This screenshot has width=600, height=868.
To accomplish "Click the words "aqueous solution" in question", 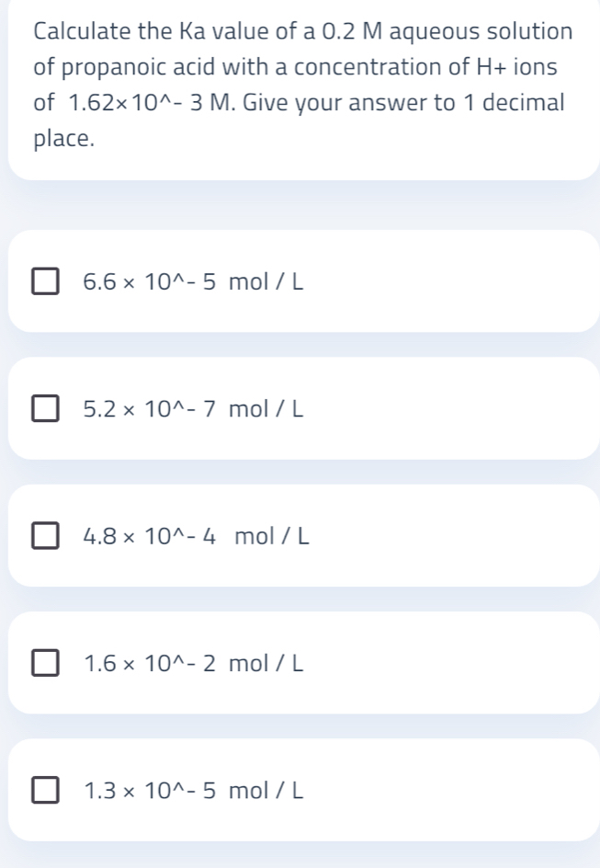I will [481, 32].
